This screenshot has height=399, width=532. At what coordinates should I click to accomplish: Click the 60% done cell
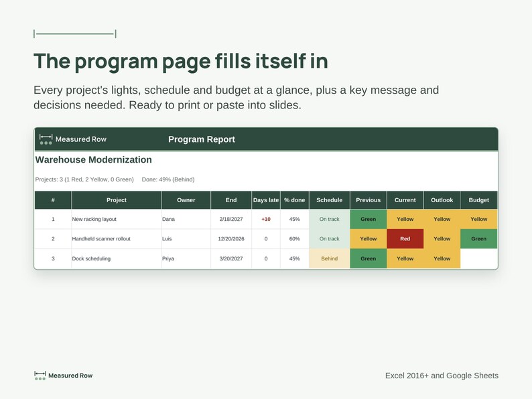[x=295, y=238]
